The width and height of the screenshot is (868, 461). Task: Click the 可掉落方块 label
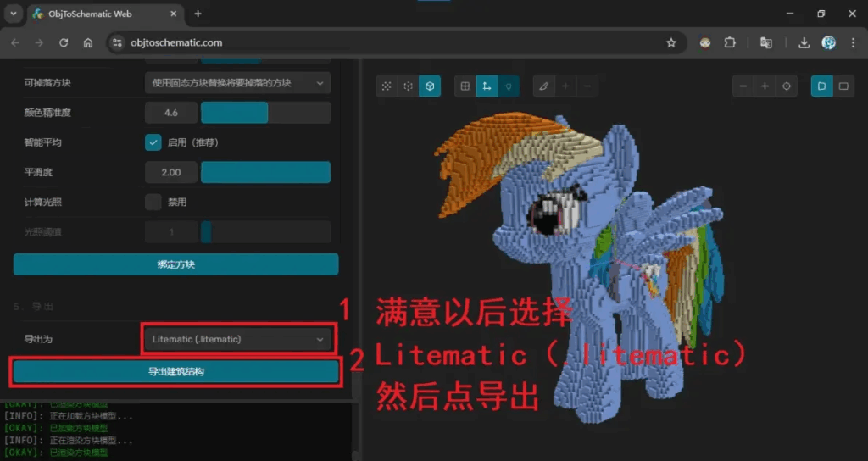tap(47, 83)
